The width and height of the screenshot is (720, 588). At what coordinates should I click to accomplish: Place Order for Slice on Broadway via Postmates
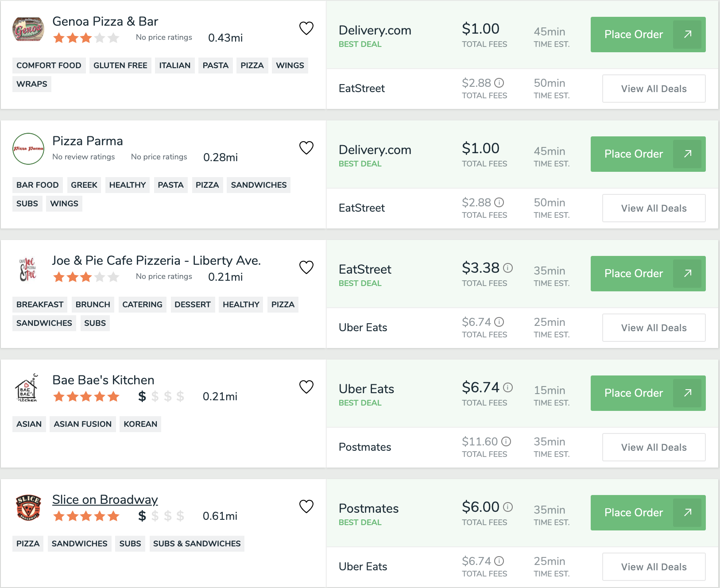pyautogui.click(x=648, y=513)
